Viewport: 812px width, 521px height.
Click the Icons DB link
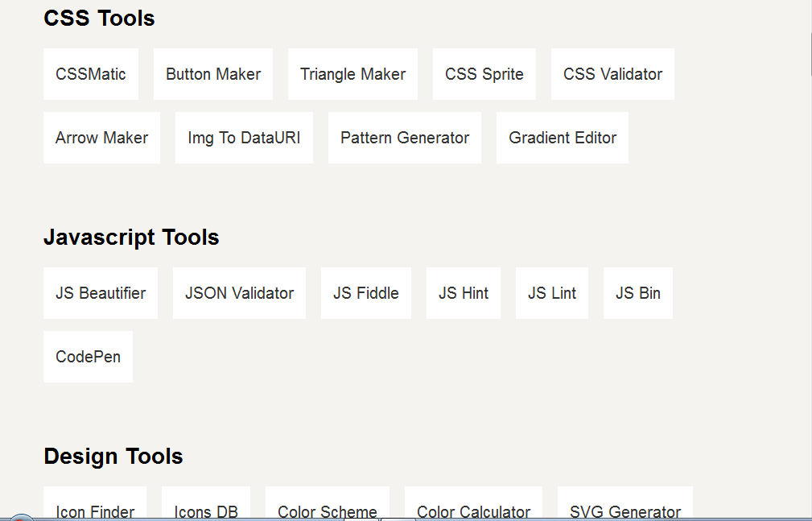pyautogui.click(x=205, y=503)
